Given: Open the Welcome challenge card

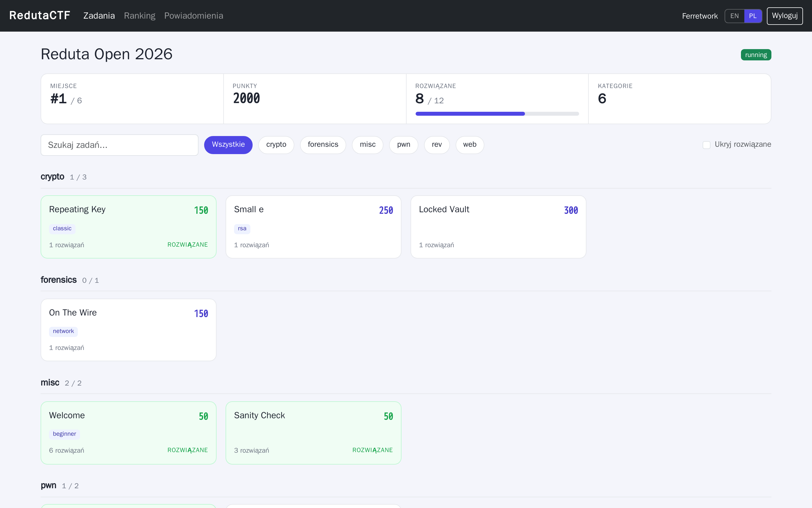Looking at the screenshot, I should (x=129, y=433).
